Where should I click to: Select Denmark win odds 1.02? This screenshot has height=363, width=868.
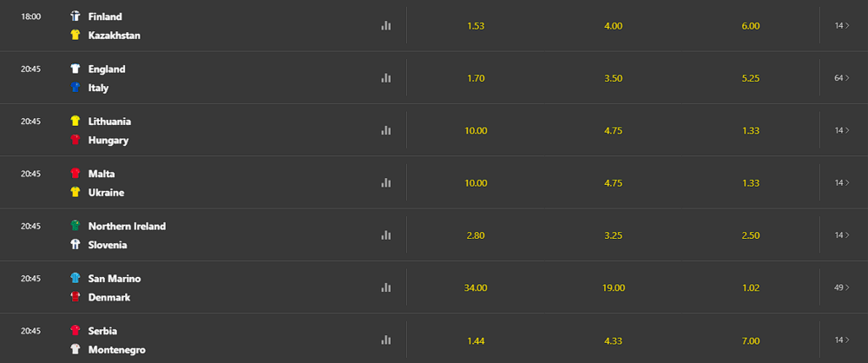(751, 287)
